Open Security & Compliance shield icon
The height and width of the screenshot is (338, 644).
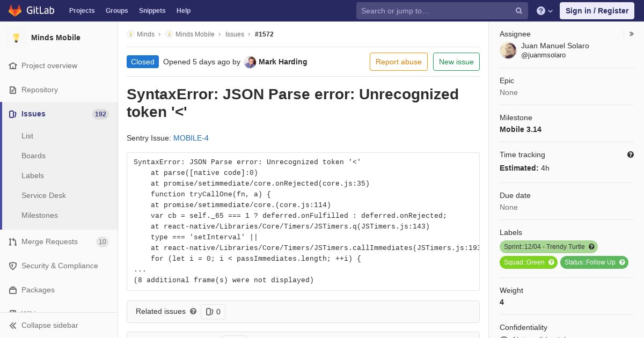pos(13,266)
